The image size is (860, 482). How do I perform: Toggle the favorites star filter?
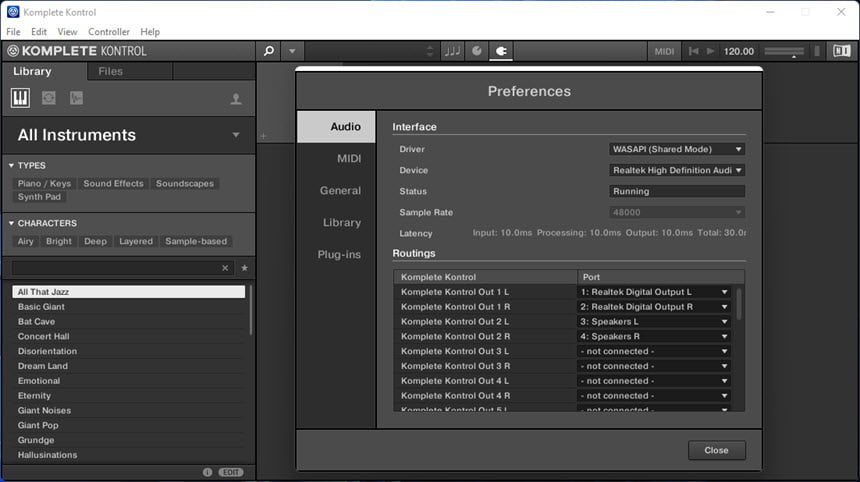[x=245, y=268]
